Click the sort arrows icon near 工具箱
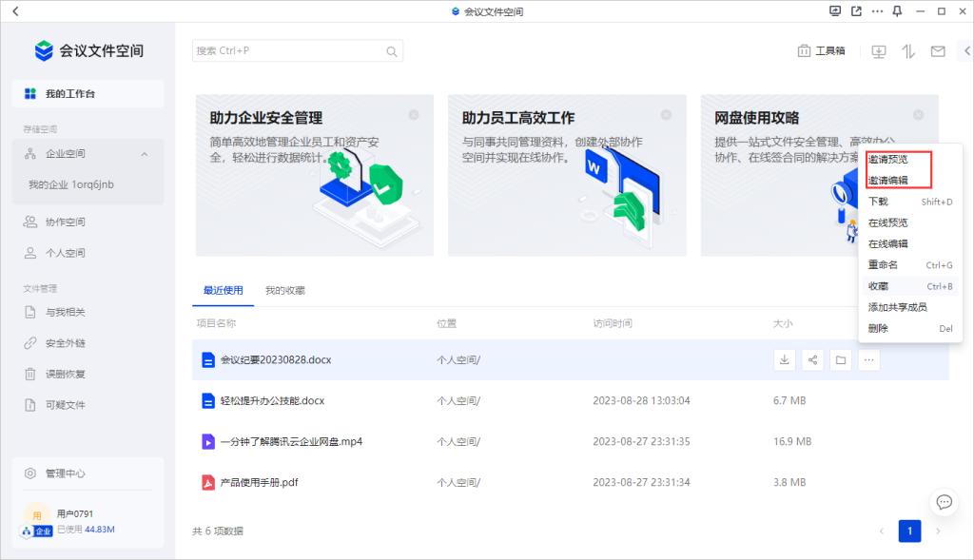Screen dimensions: 974x560 (x=907, y=50)
